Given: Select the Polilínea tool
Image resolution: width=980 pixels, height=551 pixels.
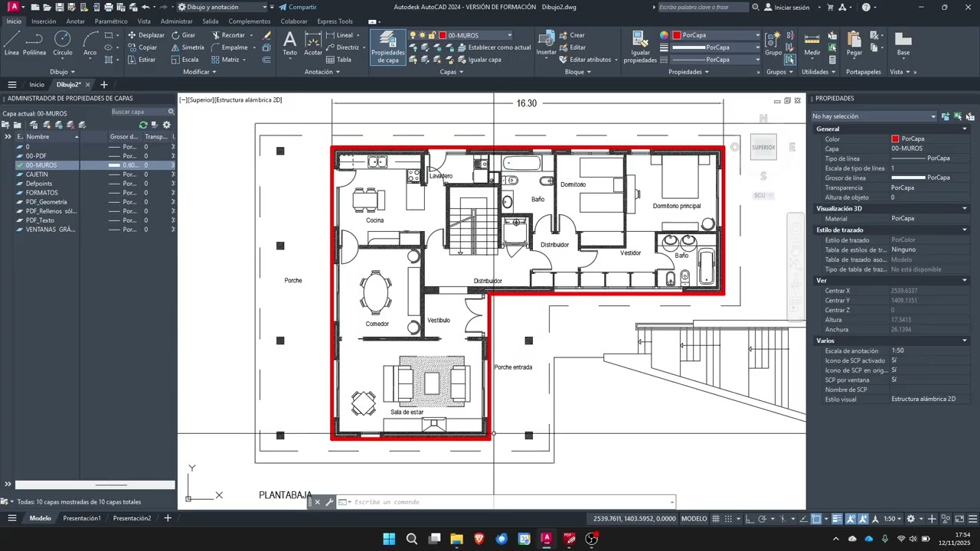Looking at the screenshot, I should coord(34,44).
